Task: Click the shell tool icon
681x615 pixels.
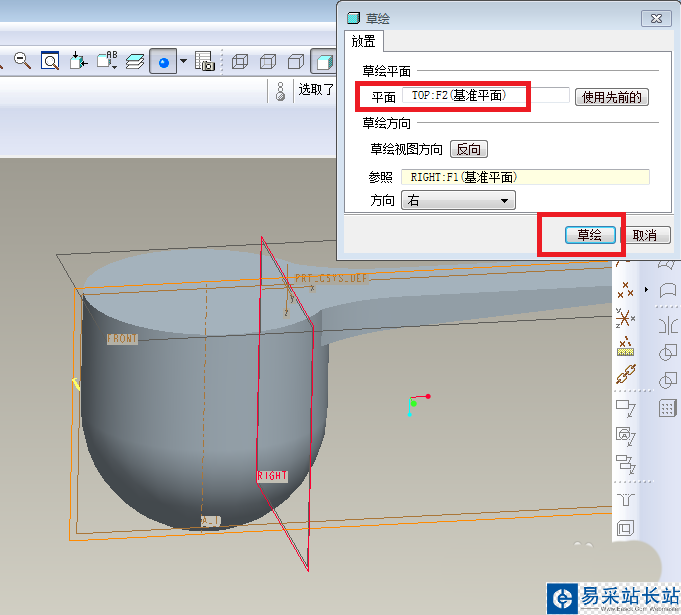Action: click(x=625, y=528)
